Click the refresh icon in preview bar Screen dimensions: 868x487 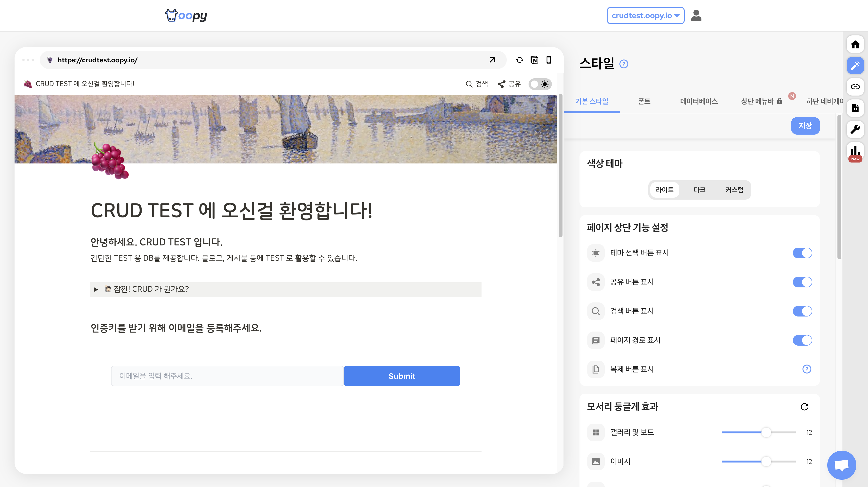point(519,60)
